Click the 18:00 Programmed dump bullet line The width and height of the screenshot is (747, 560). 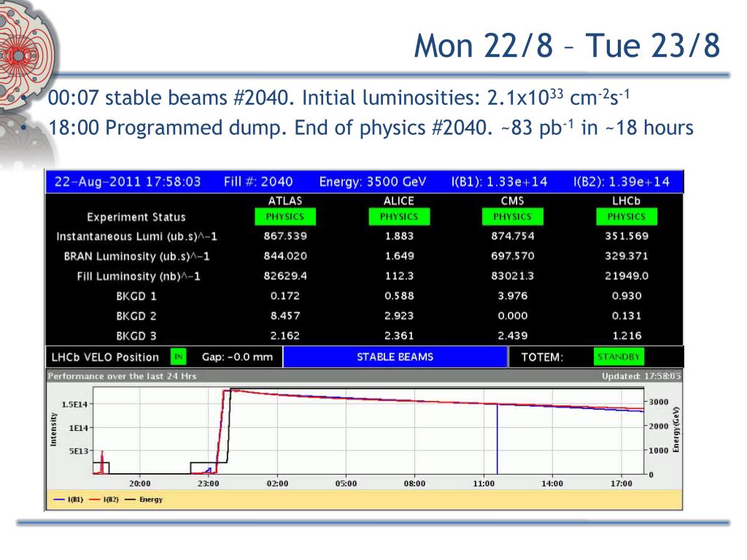coord(371,128)
